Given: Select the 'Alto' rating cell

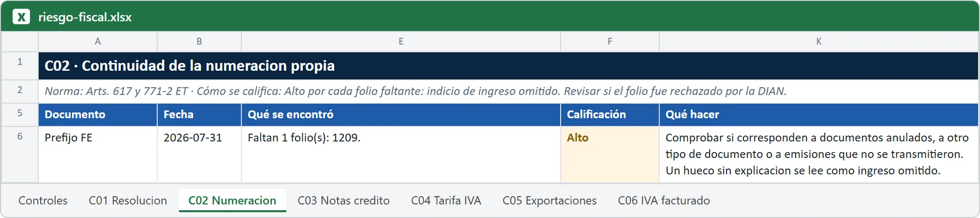Looking at the screenshot, I should click(610, 155).
